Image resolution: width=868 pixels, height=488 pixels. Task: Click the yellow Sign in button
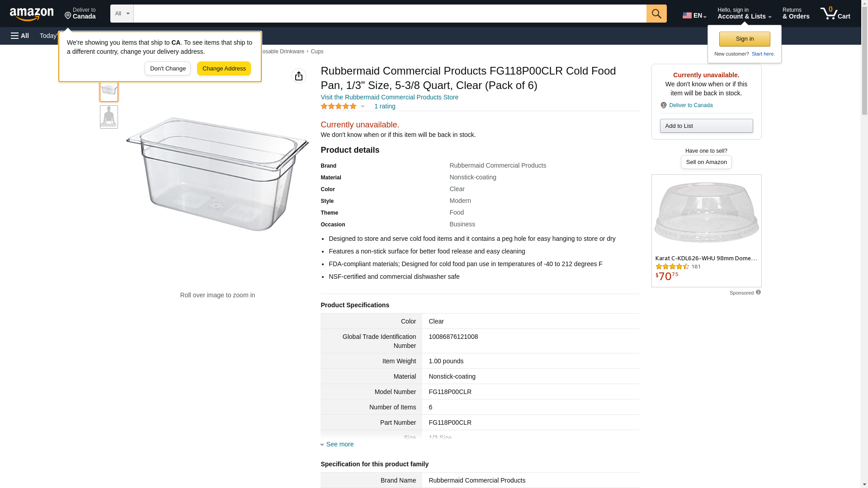[x=745, y=39]
